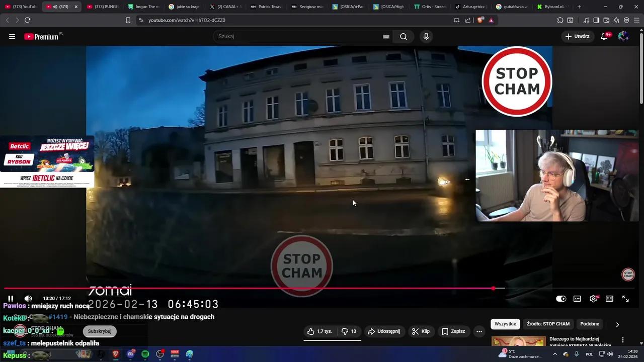Open YouTube notifications bell

tap(605, 36)
